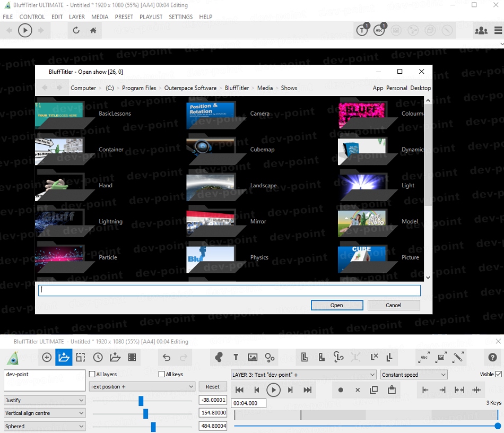Image resolution: width=504 pixels, height=433 pixels.
Task: Go to Personal folder shortcut
Action: point(397,88)
